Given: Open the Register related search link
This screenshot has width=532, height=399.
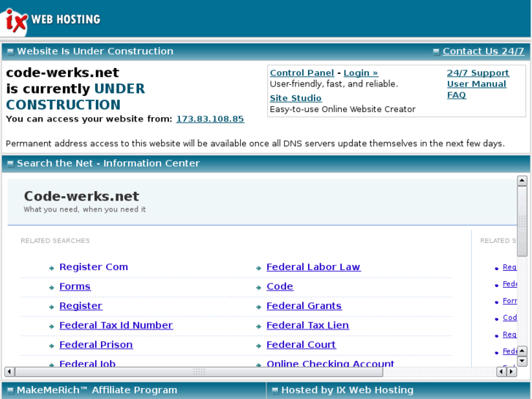Looking at the screenshot, I should click(80, 306).
